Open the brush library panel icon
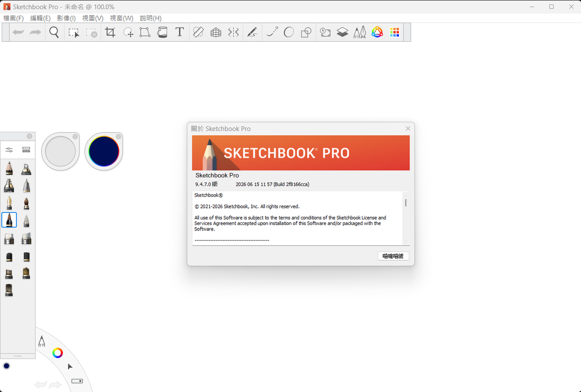The image size is (581, 392). [x=26, y=150]
